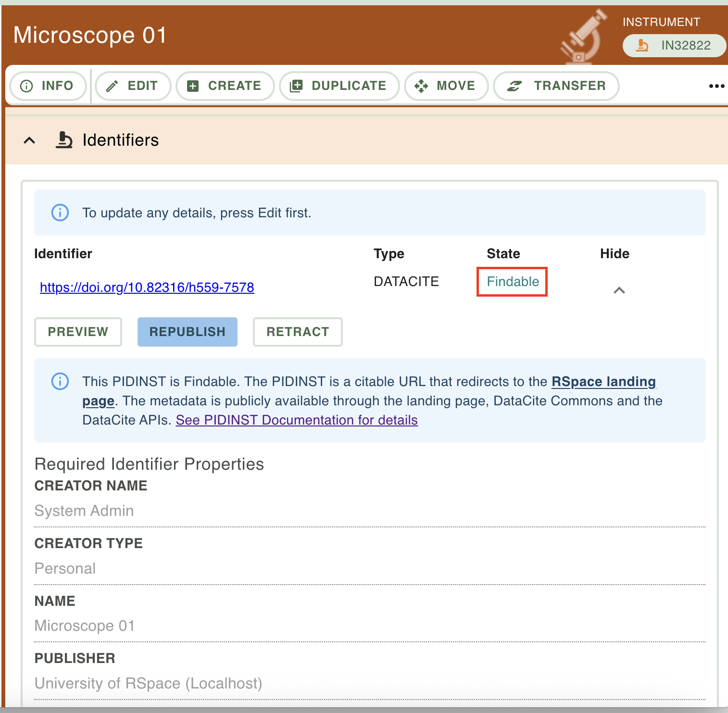Click the DUPLICATE button
The width and height of the screenshot is (728, 713).
click(339, 86)
